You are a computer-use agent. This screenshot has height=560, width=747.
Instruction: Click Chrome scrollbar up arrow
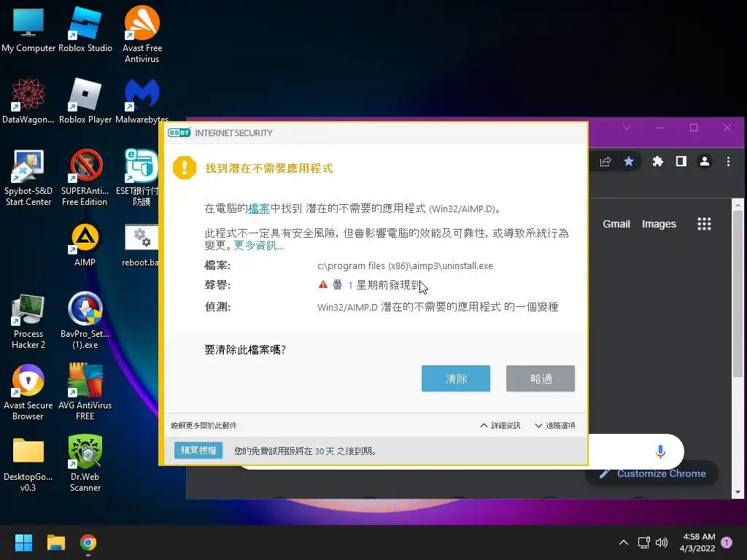(x=738, y=205)
